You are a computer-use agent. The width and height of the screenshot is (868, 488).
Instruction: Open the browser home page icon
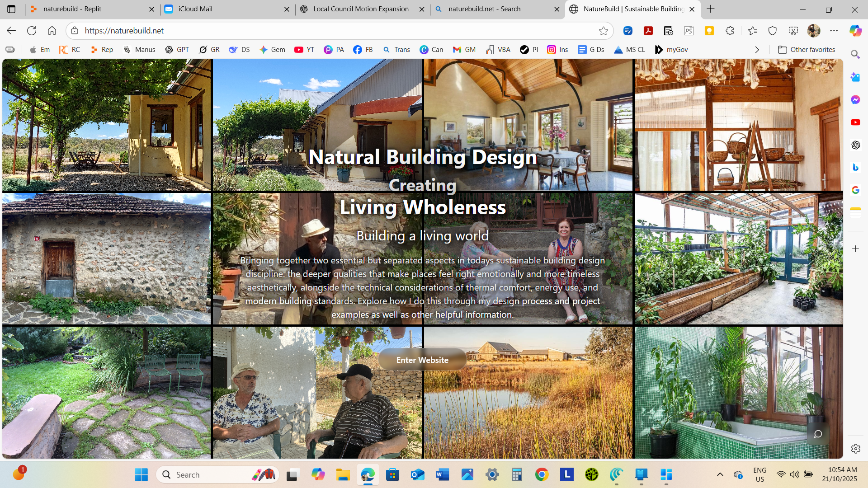click(52, 31)
